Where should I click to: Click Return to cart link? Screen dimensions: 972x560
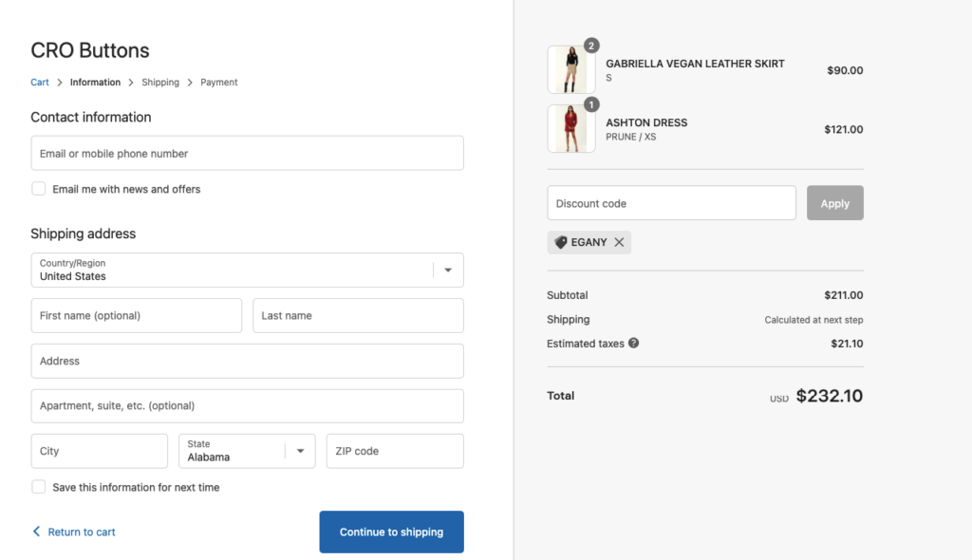(82, 532)
